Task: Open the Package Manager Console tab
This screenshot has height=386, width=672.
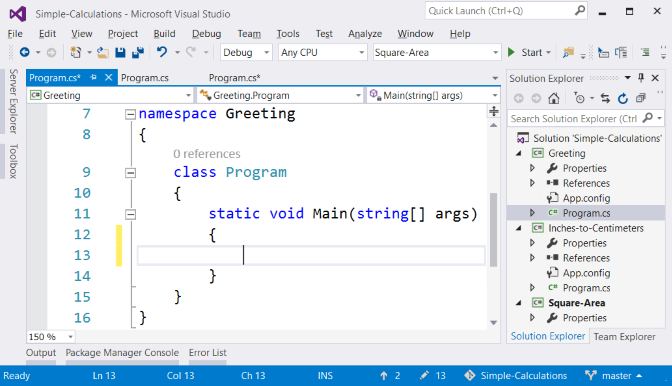Action: (122, 353)
